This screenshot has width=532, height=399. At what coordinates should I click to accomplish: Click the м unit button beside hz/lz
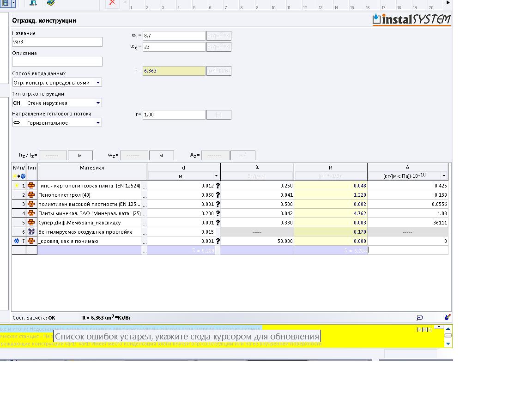coord(80,155)
